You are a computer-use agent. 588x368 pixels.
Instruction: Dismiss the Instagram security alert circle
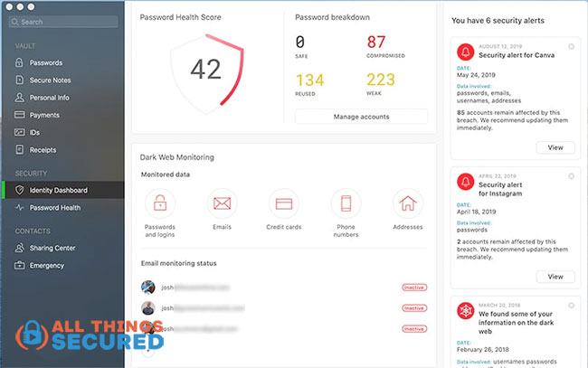pyautogui.click(x=571, y=176)
